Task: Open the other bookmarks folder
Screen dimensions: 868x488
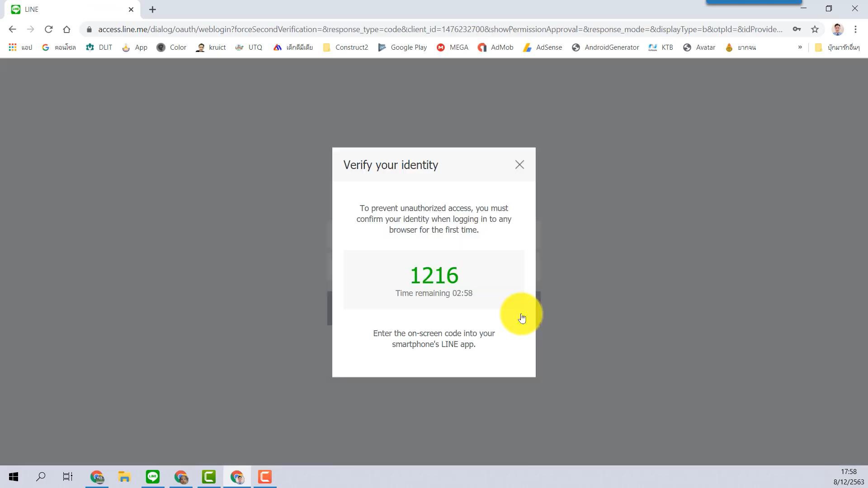Action: (837, 47)
